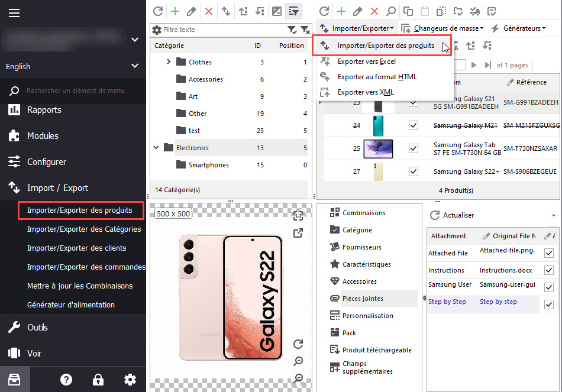Click the paste product icon
Screen dimensions: 562x392
pos(425,11)
